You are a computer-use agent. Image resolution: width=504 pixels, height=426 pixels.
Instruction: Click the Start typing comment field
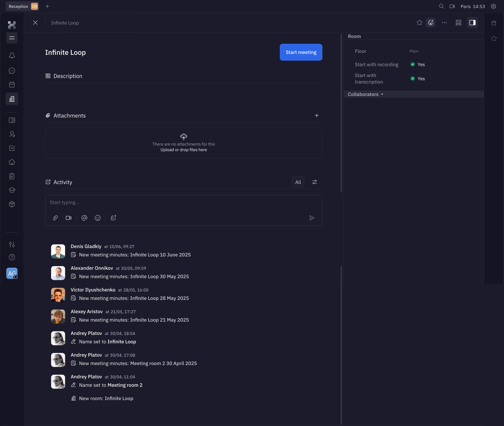(184, 203)
